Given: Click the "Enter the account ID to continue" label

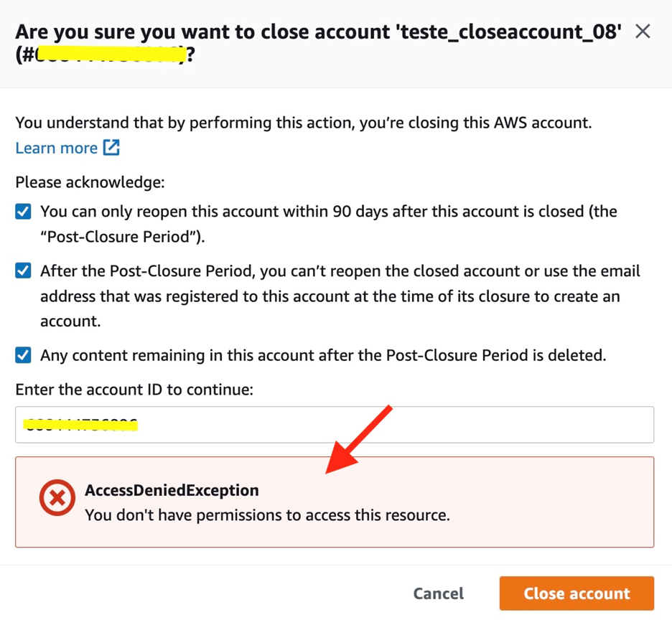Looking at the screenshot, I should pos(134,390).
